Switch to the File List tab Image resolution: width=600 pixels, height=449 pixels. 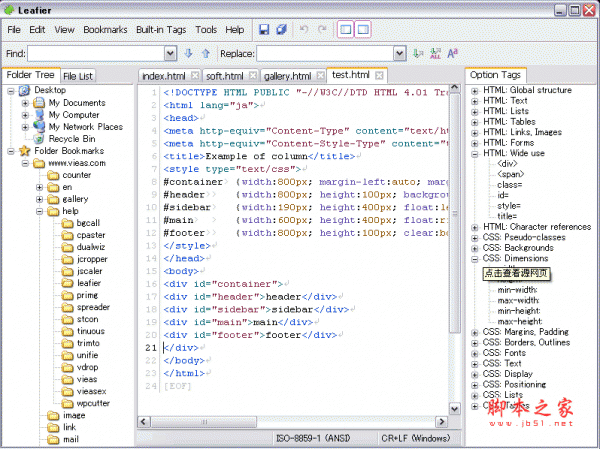(78, 76)
